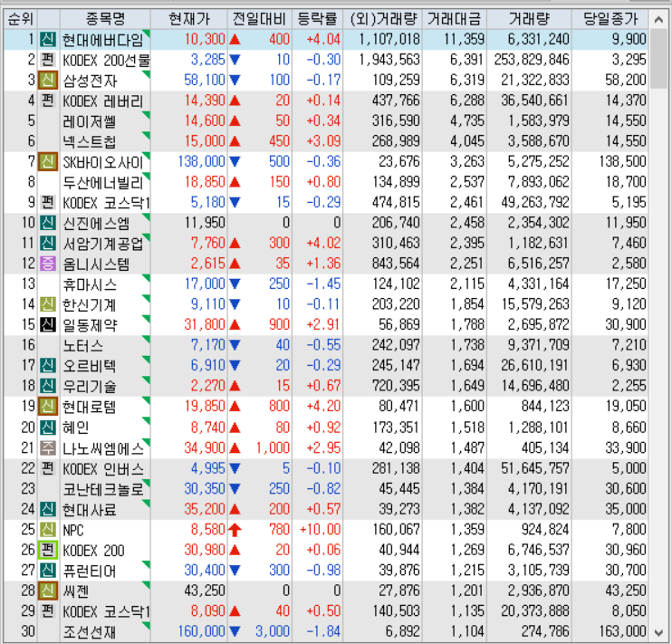Sort by the 순위 column header

[20, 19]
